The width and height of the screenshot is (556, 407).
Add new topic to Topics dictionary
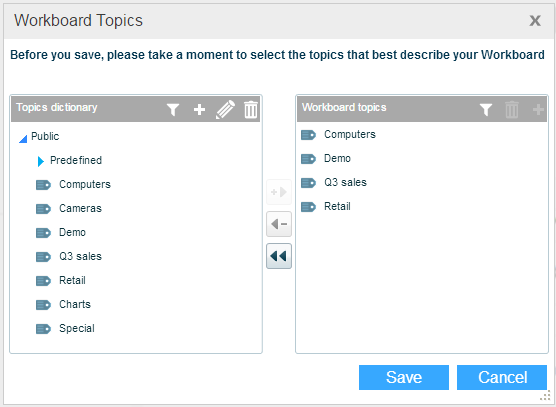coord(199,109)
